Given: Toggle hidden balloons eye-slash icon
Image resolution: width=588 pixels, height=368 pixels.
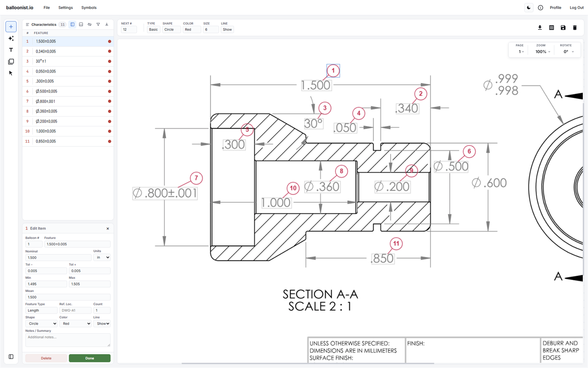Looking at the screenshot, I should [x=89, y=25].
